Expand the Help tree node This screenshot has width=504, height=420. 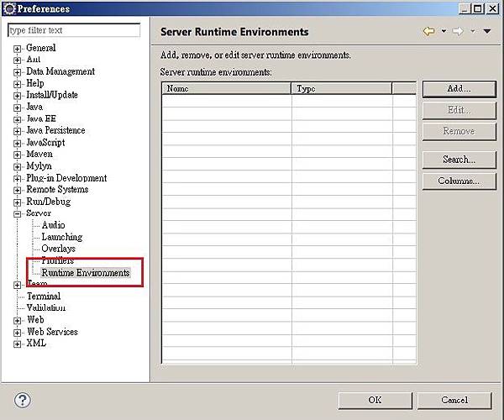[17, 84]
